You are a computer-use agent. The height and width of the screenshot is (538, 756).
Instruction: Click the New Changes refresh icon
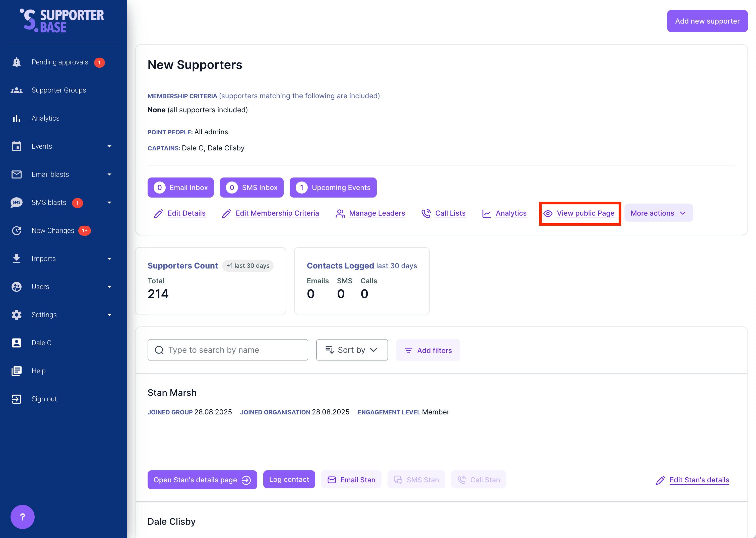point(16,231)
